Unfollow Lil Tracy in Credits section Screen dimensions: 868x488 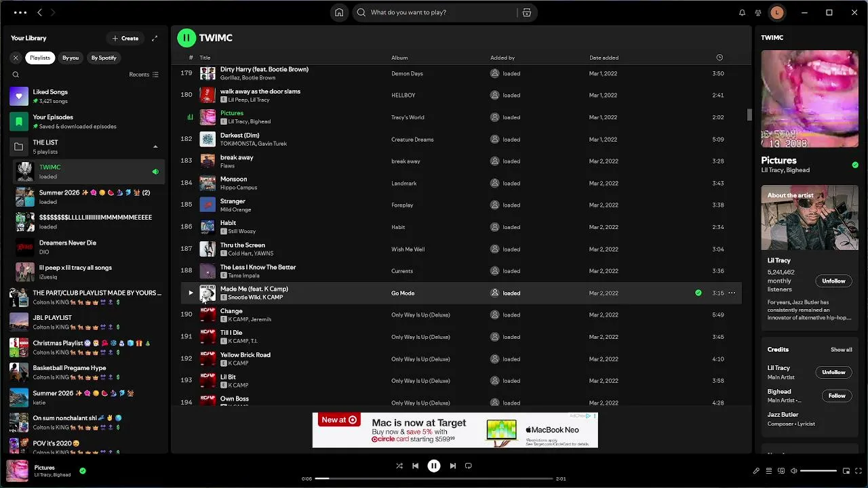(x=833, y=372)
